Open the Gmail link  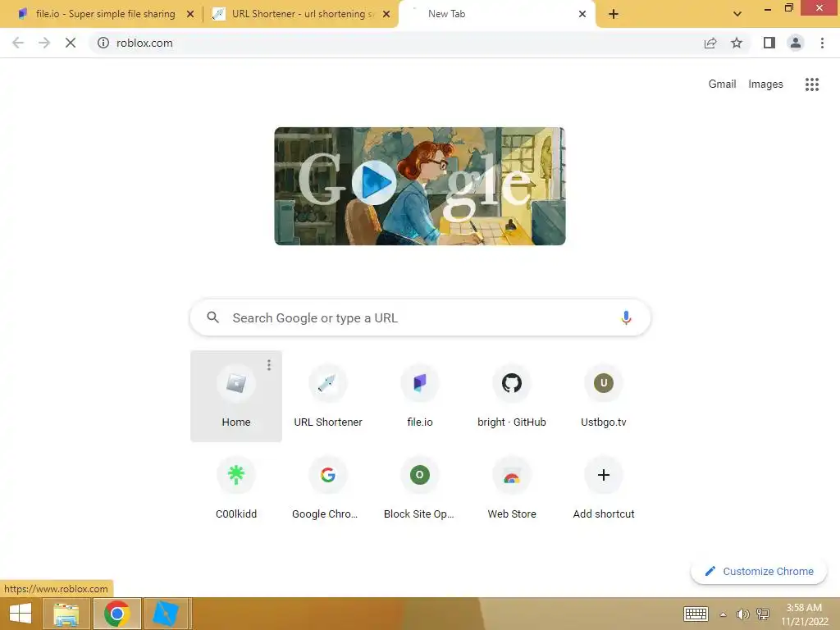pos(722,84)
